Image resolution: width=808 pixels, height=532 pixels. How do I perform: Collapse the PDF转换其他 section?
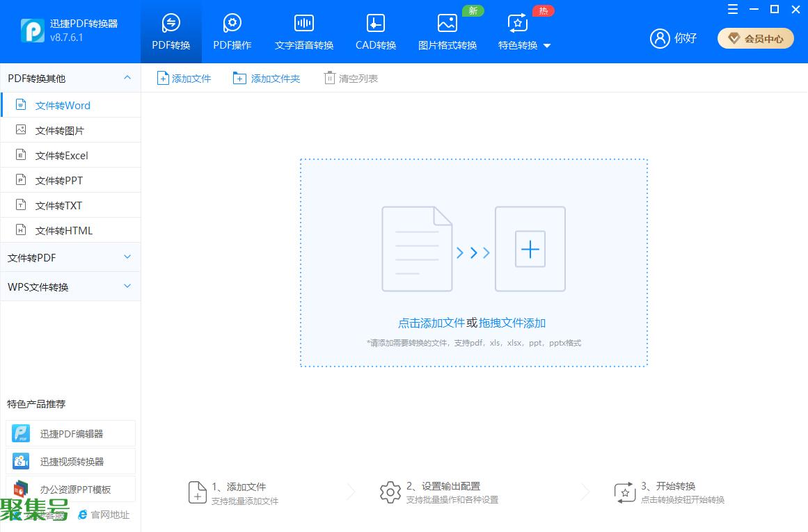(x=127, y=78)
